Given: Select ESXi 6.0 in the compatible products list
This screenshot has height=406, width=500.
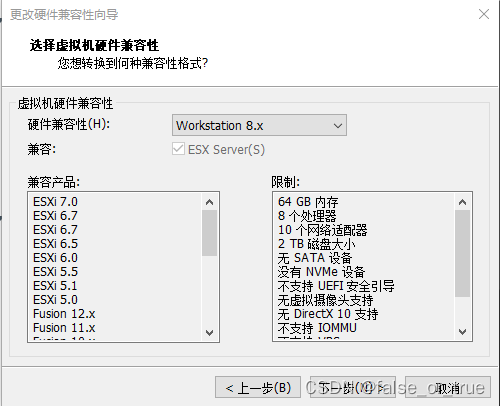Looking at the screenshot, I should click(x=55, y=258).
